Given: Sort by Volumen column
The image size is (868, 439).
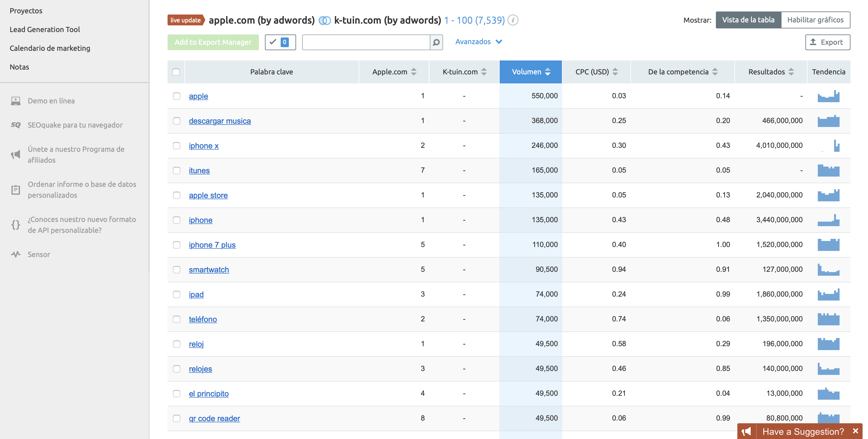Looking at the screenshot, I should [x=531, y=72].
